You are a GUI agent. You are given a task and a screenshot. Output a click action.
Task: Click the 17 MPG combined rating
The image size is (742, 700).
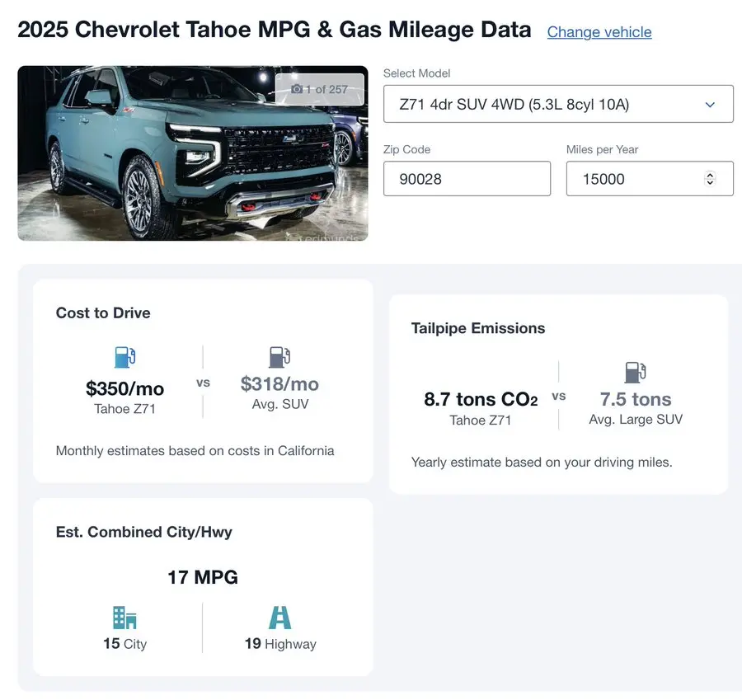(x=203, y=577)
